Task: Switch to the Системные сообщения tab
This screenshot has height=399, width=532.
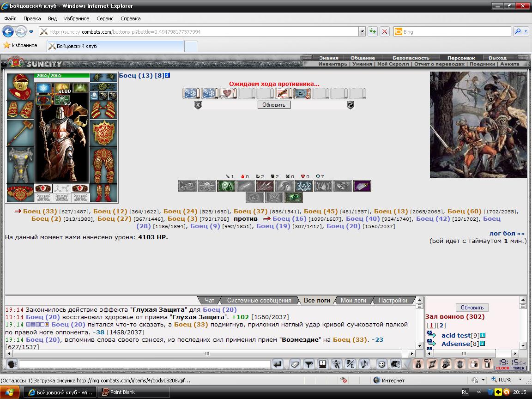Action: pos(259,300)
